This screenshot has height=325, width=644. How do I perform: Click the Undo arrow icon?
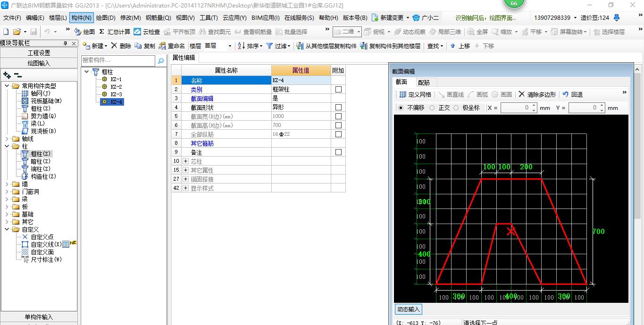click(48, 32)
